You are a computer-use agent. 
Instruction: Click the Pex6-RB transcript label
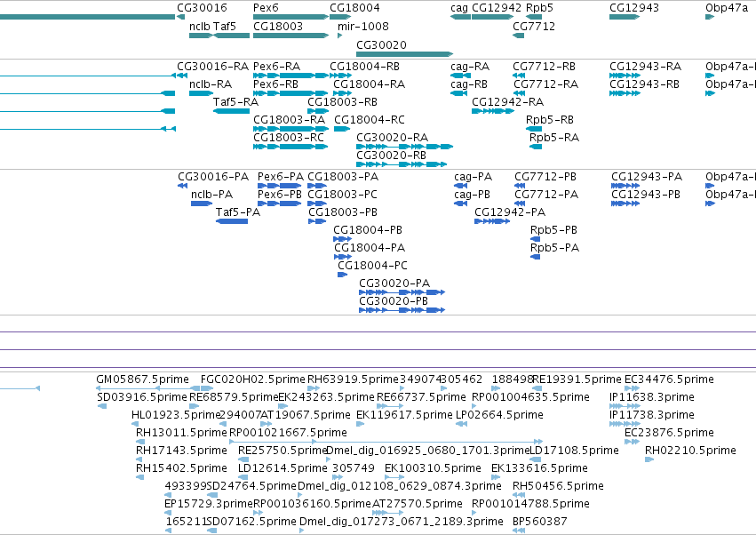275,84
